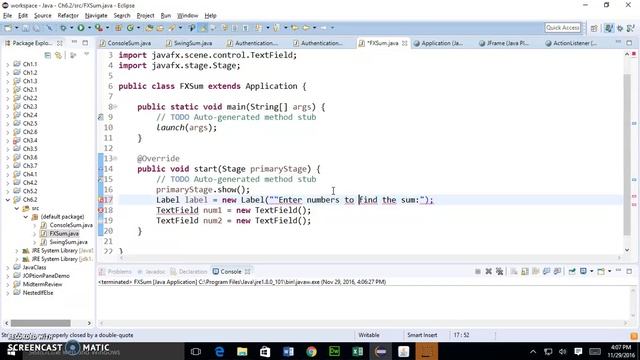Switch to SwingSum.java editor tab

(189, 43)
